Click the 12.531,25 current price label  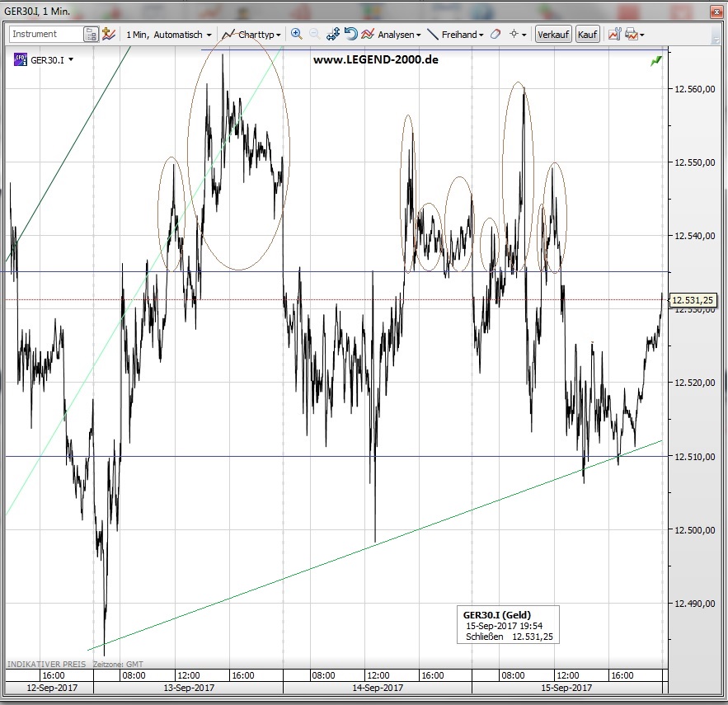point(693,301)
